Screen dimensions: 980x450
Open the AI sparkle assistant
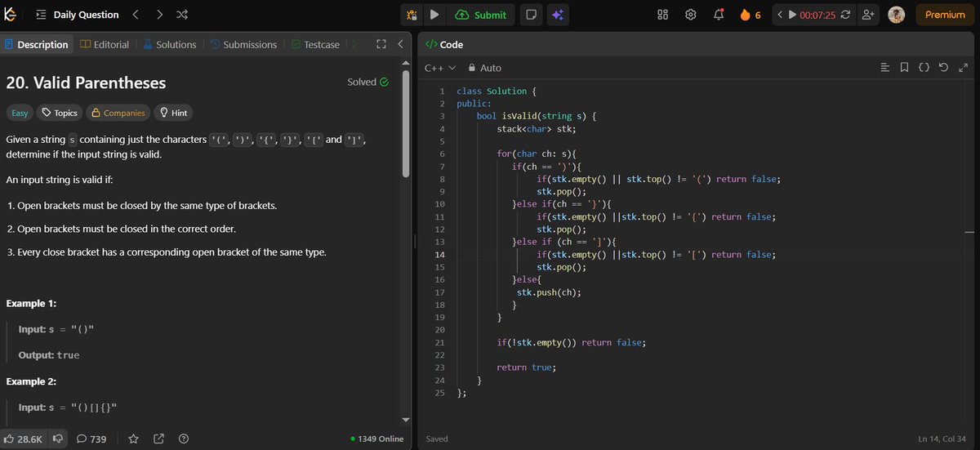(x=558, y=15)
